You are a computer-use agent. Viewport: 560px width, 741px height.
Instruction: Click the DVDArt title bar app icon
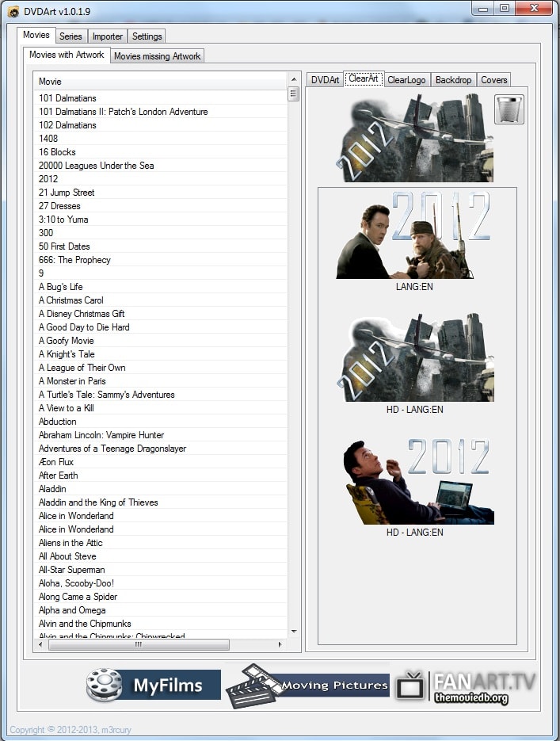13,12
